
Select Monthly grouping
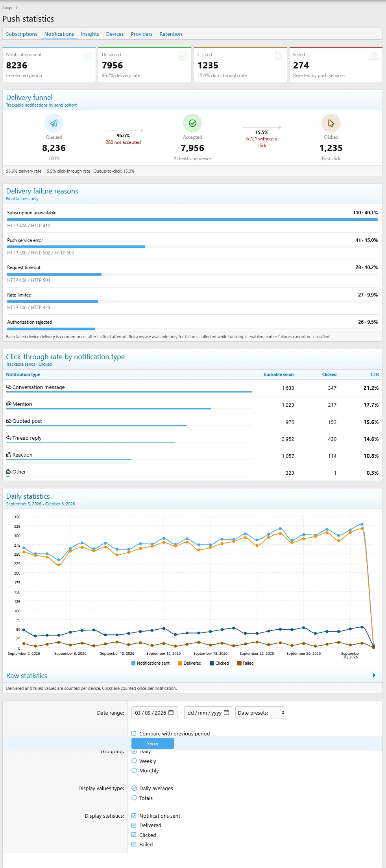click(x=134, y=770)
